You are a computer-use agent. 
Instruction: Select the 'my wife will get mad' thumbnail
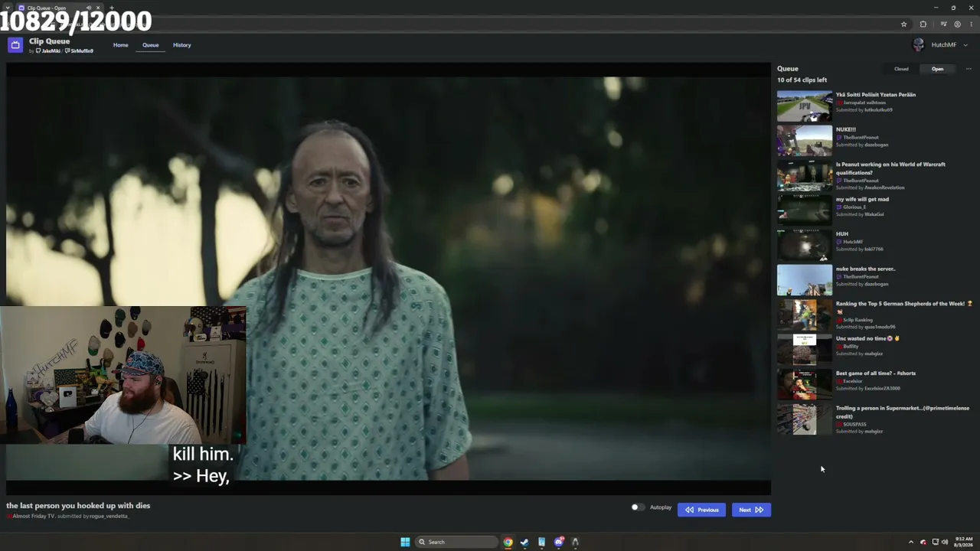coord(805,210)
